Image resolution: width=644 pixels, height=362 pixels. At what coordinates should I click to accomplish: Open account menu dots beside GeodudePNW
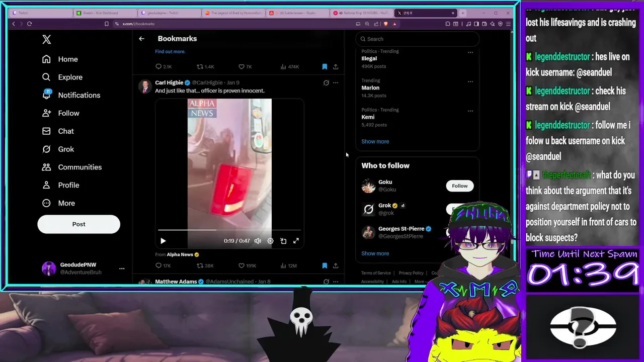(x=121, y=268)
